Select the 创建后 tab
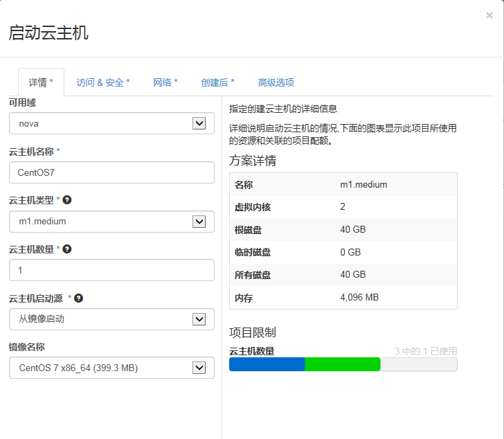This screenshot has width=504, height=439. click(217, 82)
